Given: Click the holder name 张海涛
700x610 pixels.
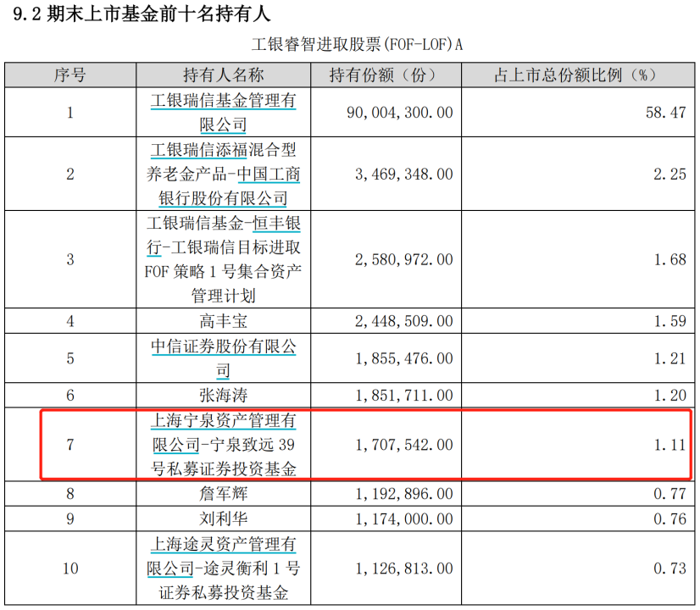Looking at the screenshot, I should pos(224,395).
